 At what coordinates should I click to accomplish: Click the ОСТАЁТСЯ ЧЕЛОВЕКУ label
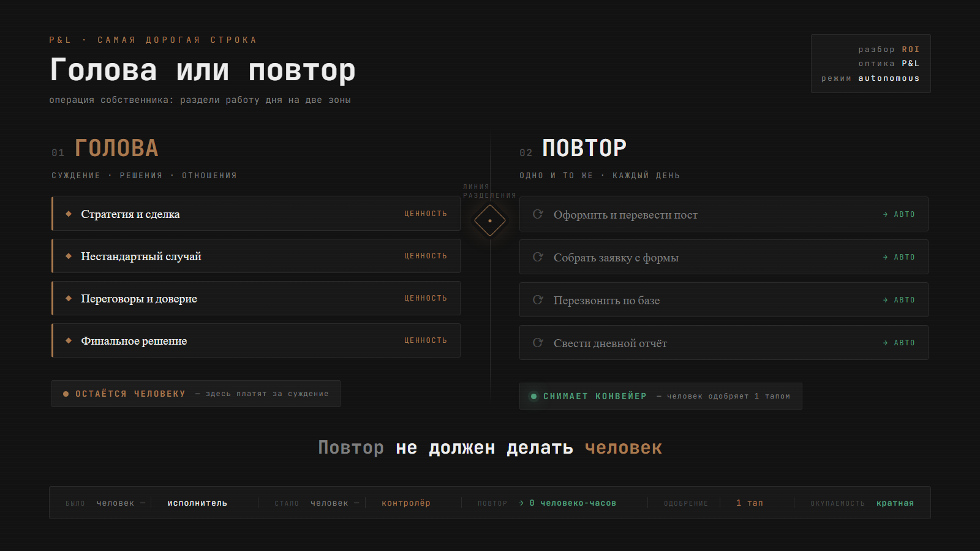(130, 394)
